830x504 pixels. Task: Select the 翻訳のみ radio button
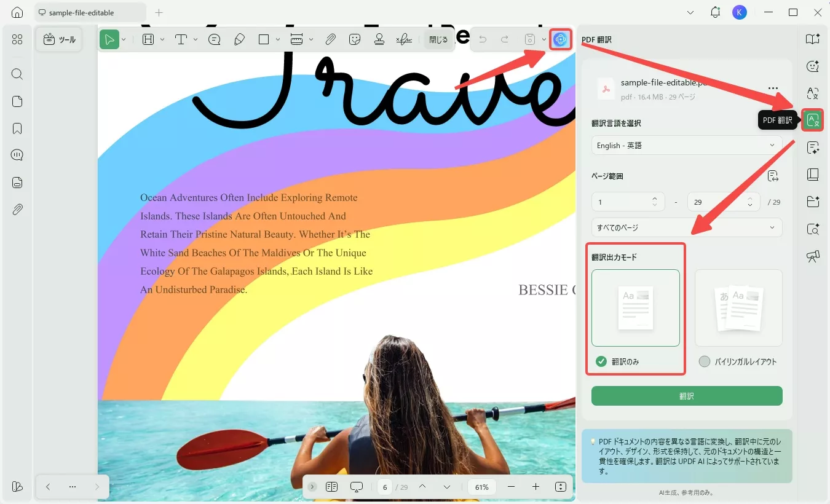pos(601,361)
